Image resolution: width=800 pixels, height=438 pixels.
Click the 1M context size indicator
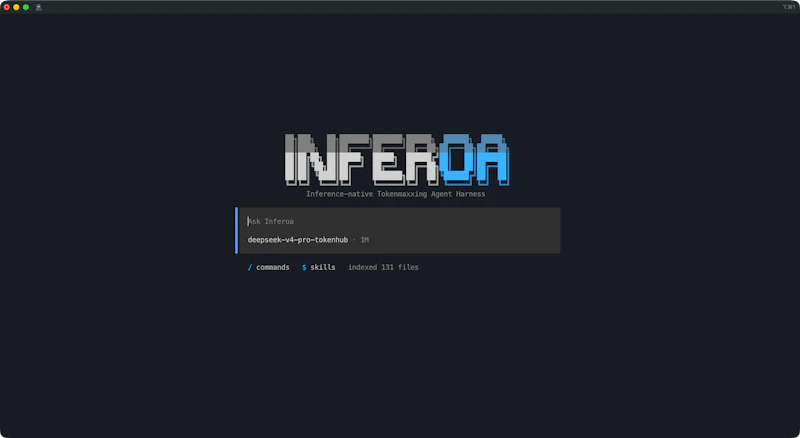(364, 240)
